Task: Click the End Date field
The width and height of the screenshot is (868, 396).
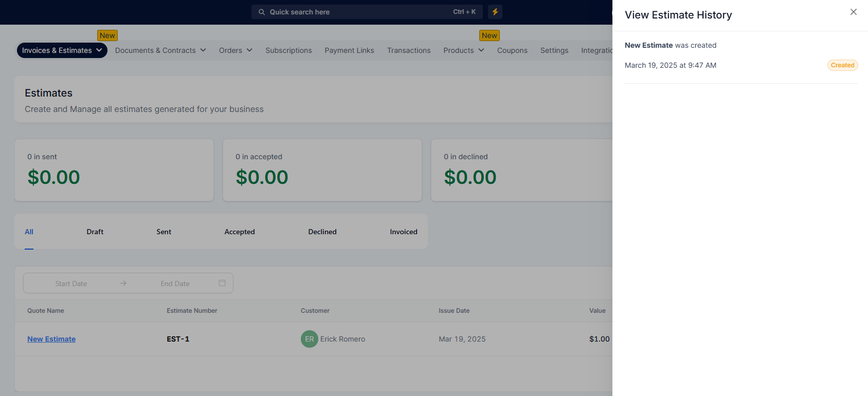Action: tap(175, 284)
